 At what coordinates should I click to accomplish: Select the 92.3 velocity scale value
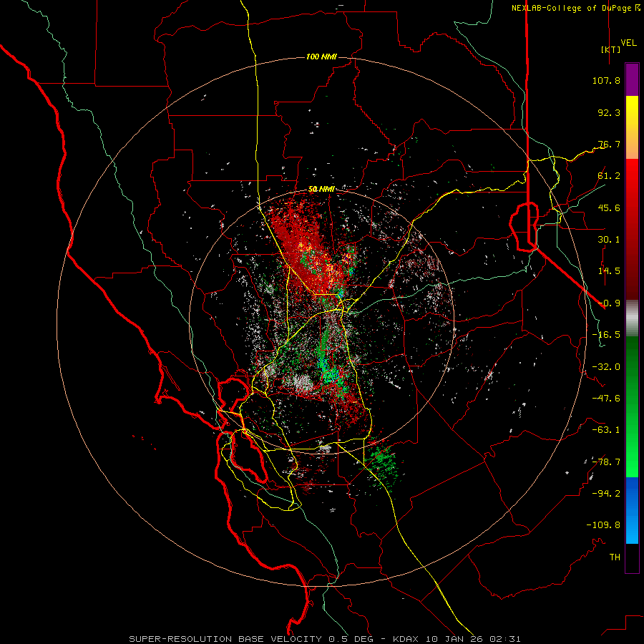[609, 112]
